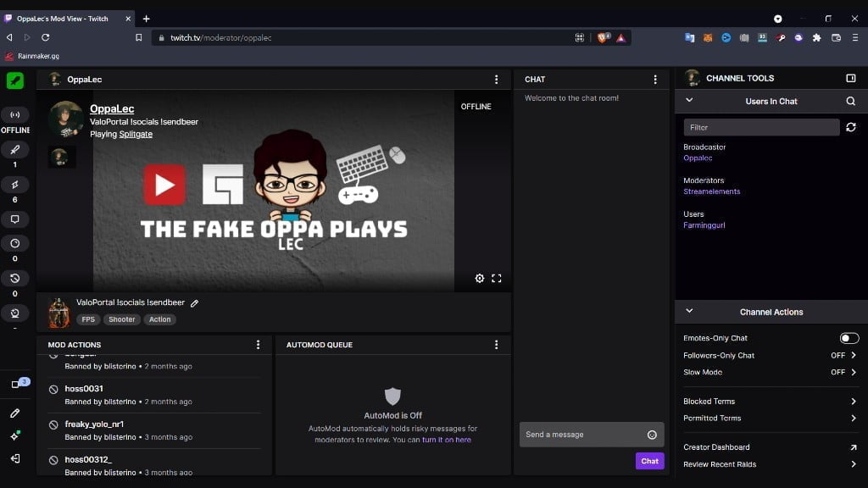Enter fullscreen on the video player
This screenshot has height=488, width=868.
[497, 278]
